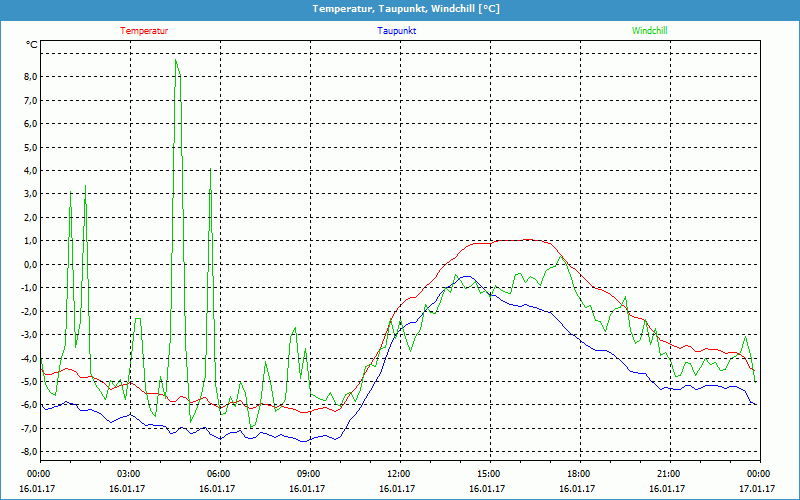Click the 5,0 y-axis value

[x=30, y=147]
